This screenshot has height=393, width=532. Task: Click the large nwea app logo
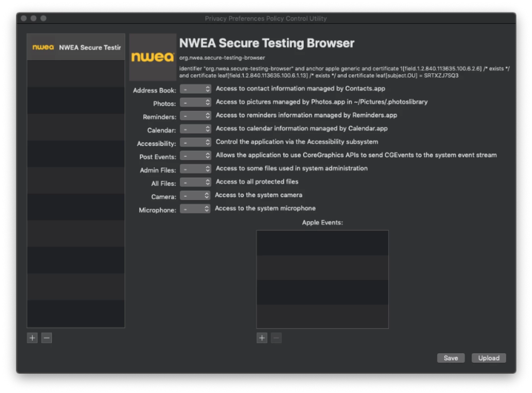153,57
